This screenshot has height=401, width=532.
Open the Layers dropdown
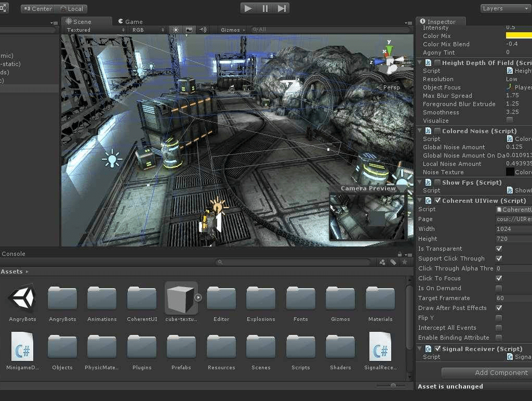point(504,8)
